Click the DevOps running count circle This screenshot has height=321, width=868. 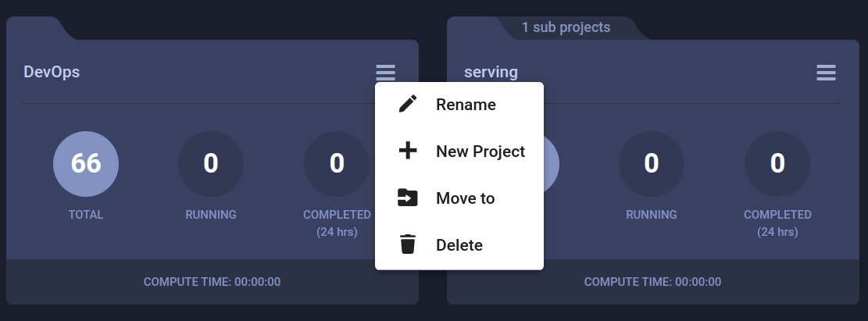(x=211, y=164)
